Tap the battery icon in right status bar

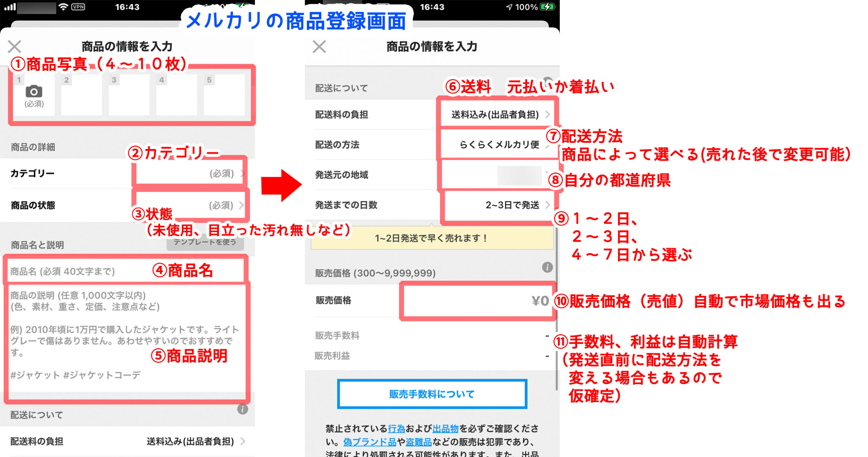click(547, 7)
